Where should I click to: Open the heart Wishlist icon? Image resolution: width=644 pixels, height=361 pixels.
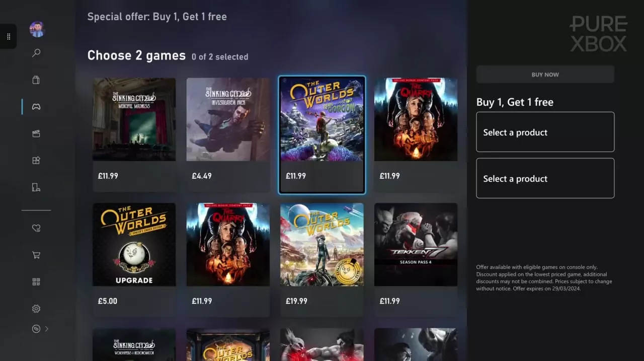point(36,228)
